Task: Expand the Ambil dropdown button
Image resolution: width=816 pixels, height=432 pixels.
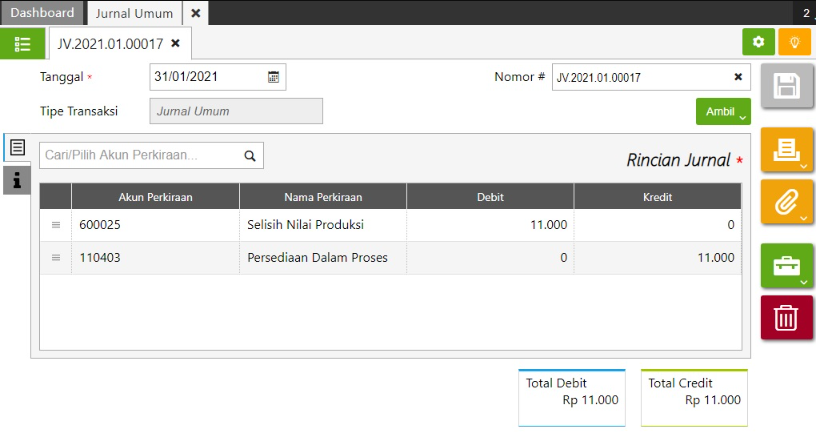Action: (723, 112)
